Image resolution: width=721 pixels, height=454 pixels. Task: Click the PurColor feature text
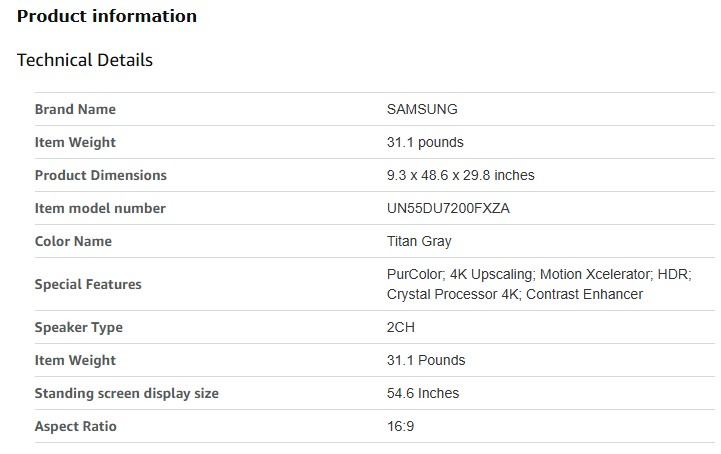coord(414,273)
